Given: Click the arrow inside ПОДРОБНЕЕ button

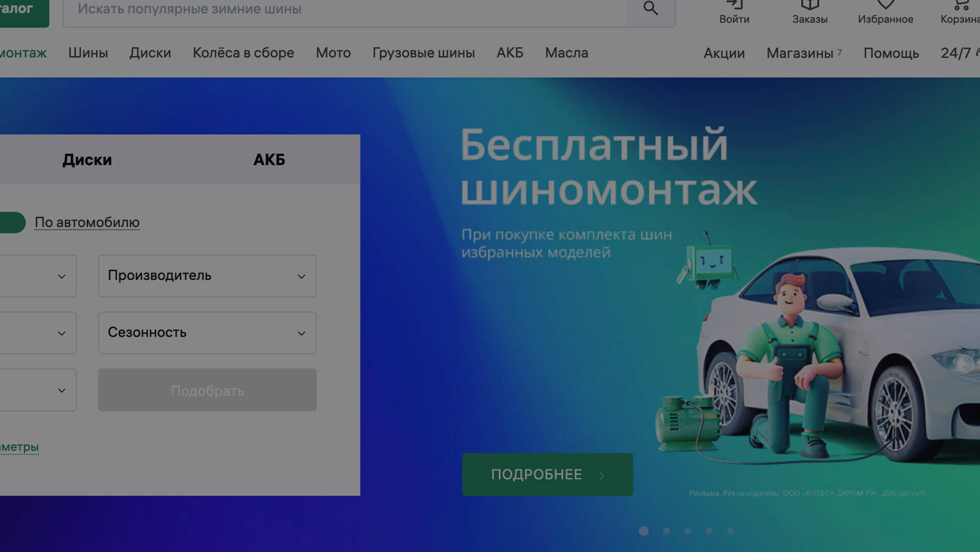Looking at the screenshot, I should 603,474.
